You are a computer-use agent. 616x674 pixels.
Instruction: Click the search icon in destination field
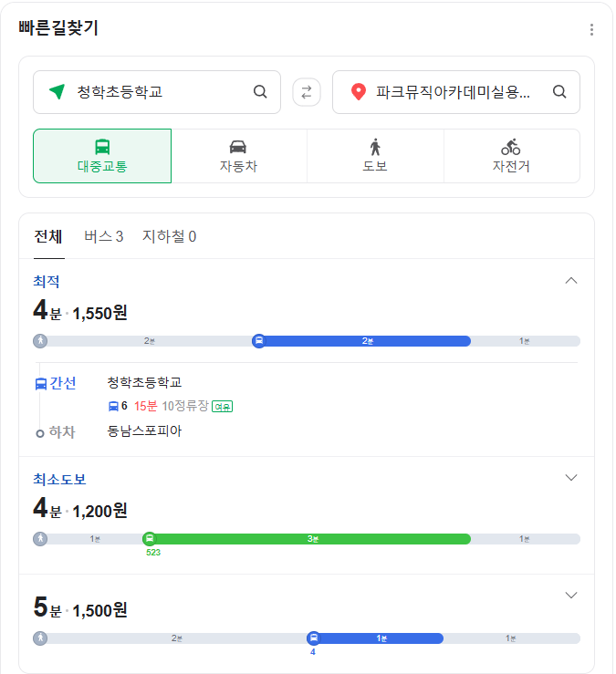(x=559, y=92)
